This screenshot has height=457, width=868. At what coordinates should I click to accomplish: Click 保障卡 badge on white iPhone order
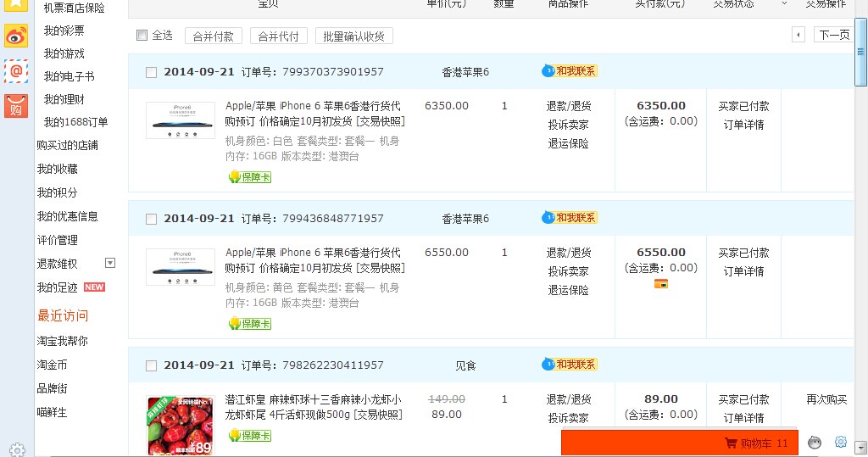[250, 177]
